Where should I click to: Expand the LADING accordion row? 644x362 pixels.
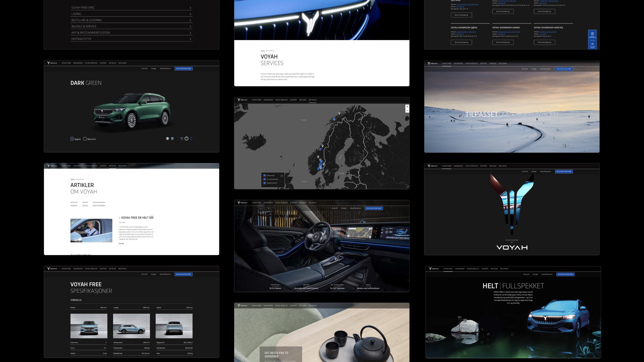point(190,14)
